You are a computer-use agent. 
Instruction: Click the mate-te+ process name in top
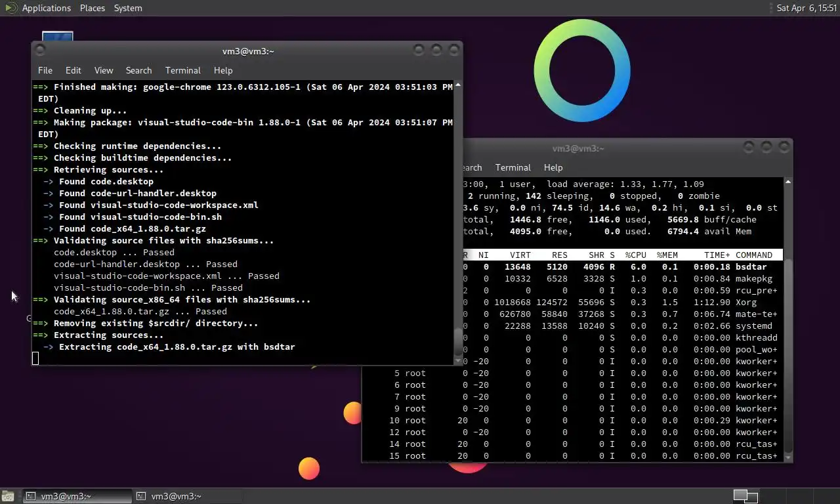[x=757, y=314]
